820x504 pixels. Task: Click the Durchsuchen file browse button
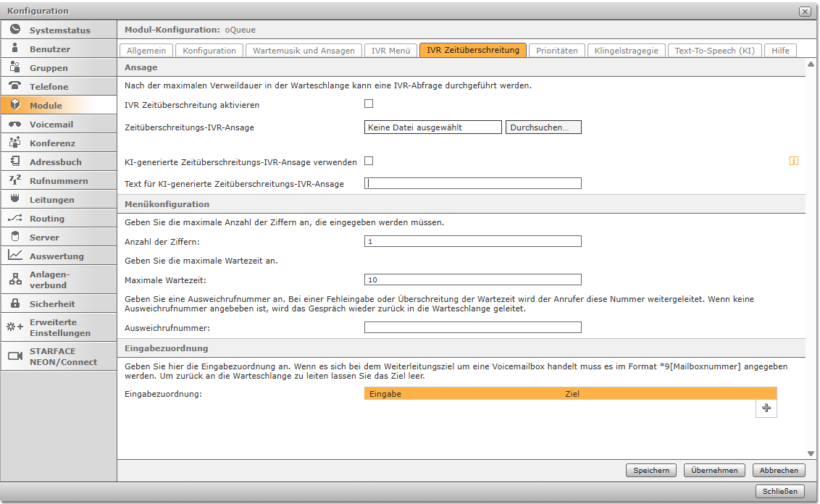coord(543,127)
